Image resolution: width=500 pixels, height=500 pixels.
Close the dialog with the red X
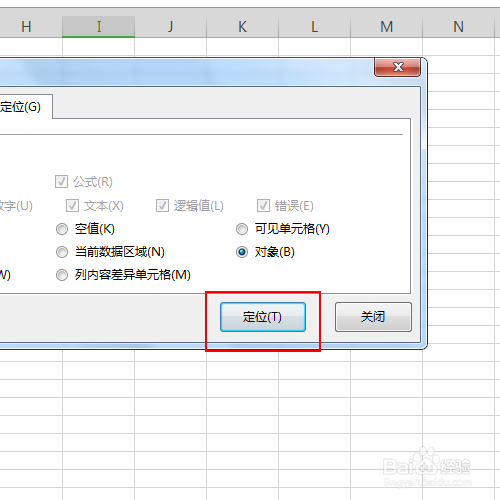397,67
